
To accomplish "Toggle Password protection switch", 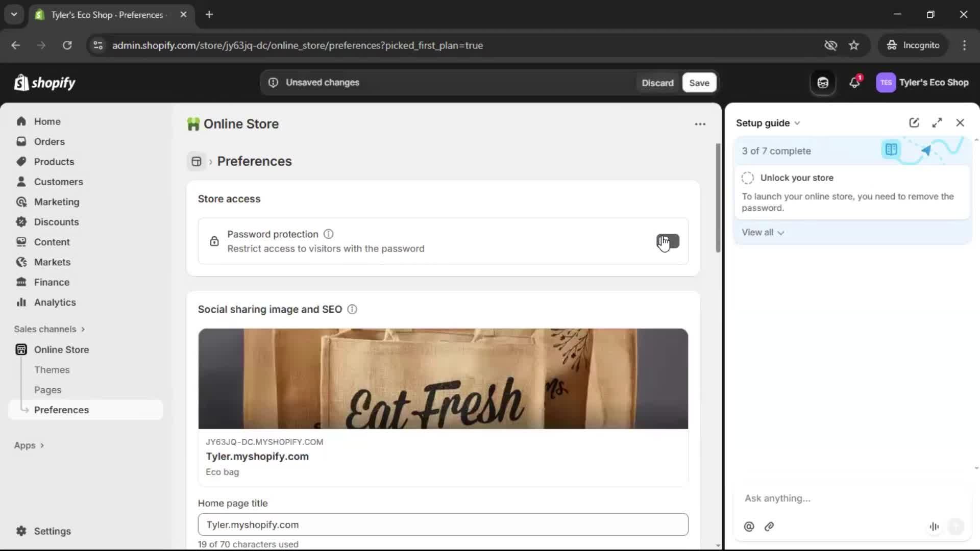I will click(x=668, y=241).
